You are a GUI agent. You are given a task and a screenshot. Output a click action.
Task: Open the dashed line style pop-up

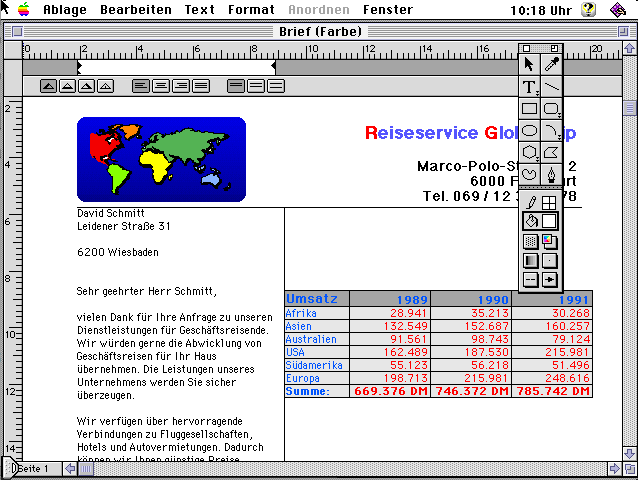pyautogui.click(x=530, y=280)
